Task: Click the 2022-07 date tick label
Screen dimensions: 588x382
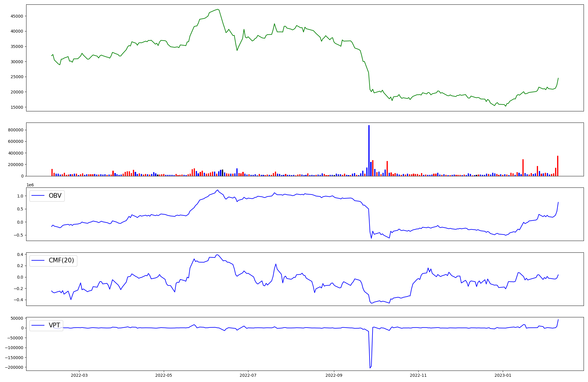Action: tap(248, 375)
